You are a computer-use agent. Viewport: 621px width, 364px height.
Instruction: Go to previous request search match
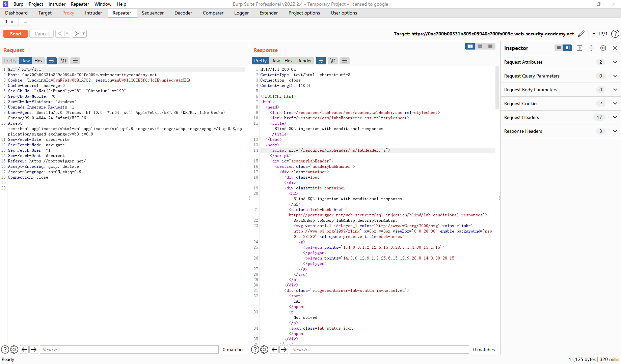24,350
